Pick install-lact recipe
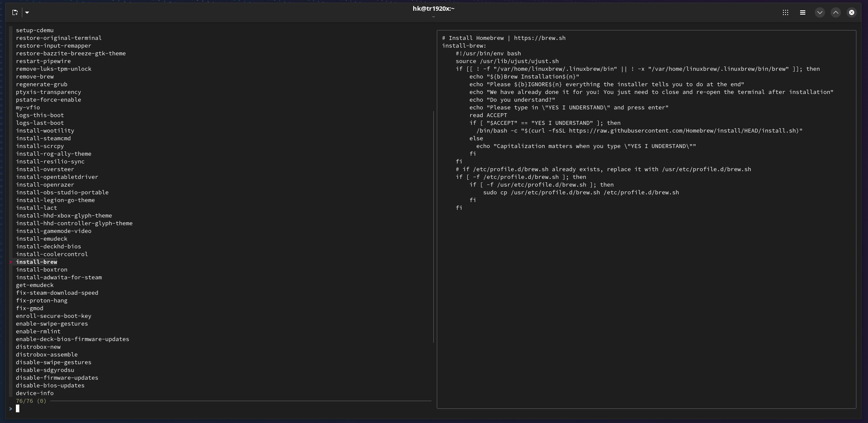868x423 pixels. pos(37,208)
